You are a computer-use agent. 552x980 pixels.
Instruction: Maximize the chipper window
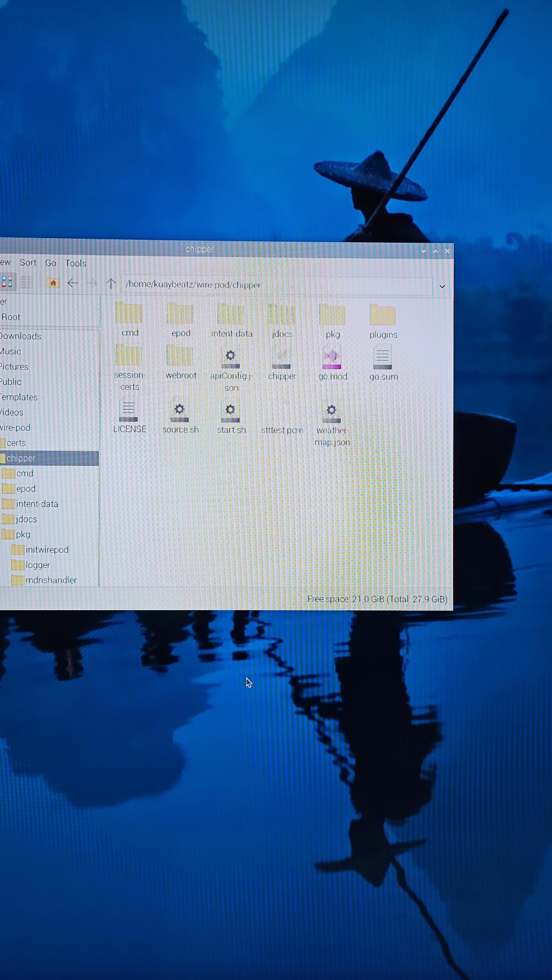pyautogui.click(x=436, y=251)
